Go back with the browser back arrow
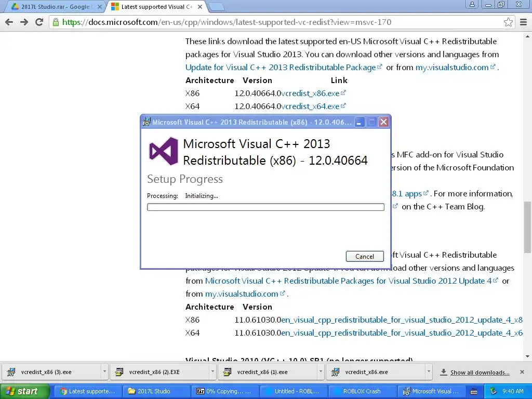The width and height of the screenshot is (532, 399). (x=9, y=22)
